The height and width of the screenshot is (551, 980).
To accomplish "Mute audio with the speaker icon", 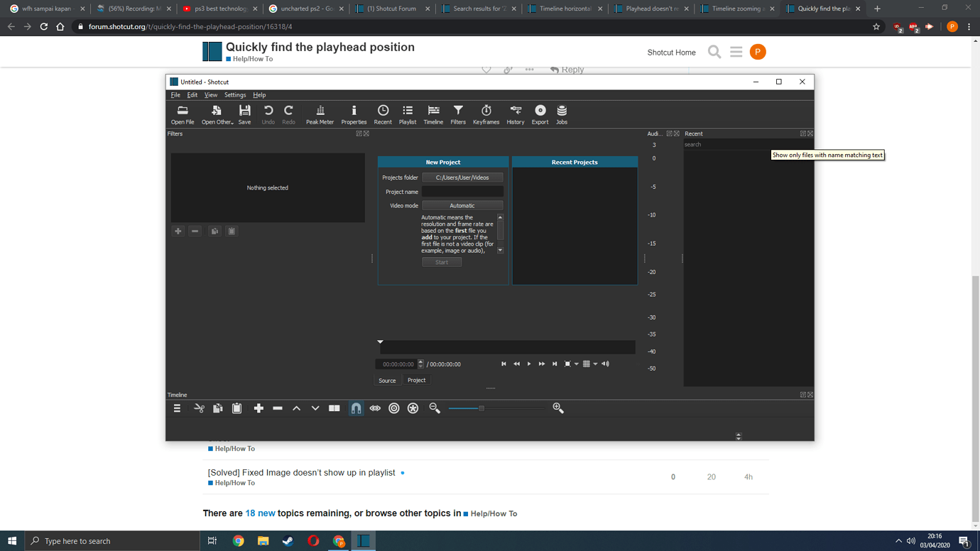I will [x=604, y=364].
